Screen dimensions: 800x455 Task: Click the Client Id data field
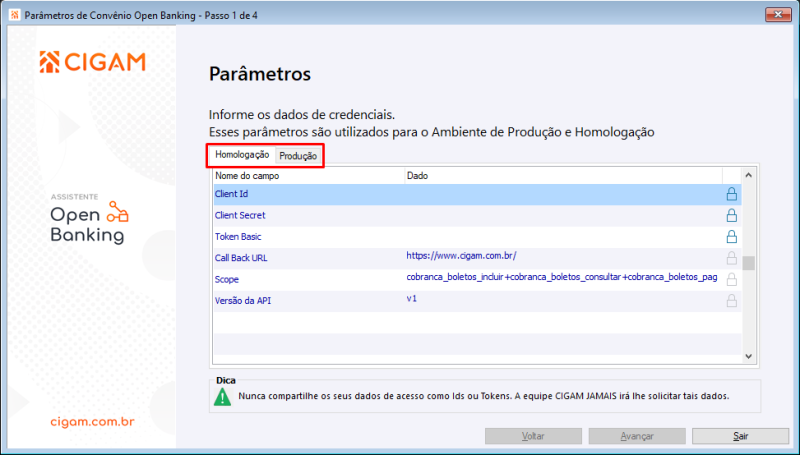[x=563, y=194]
